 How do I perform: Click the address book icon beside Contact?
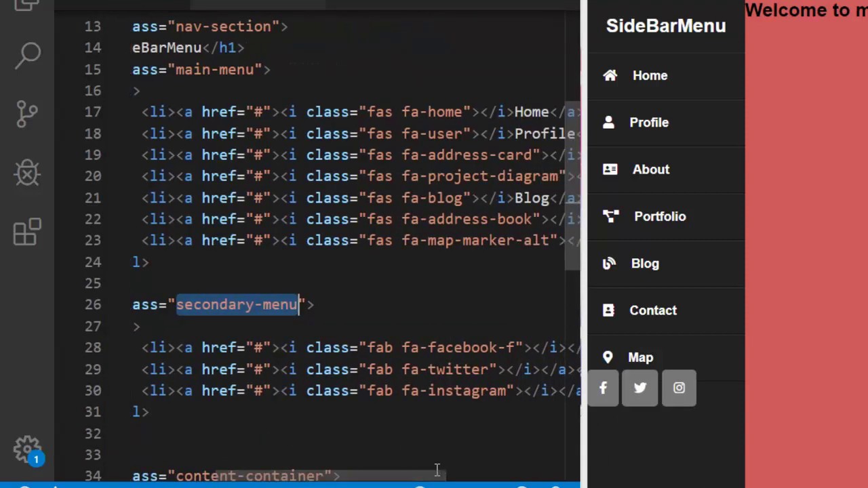[x=608, y=310]
